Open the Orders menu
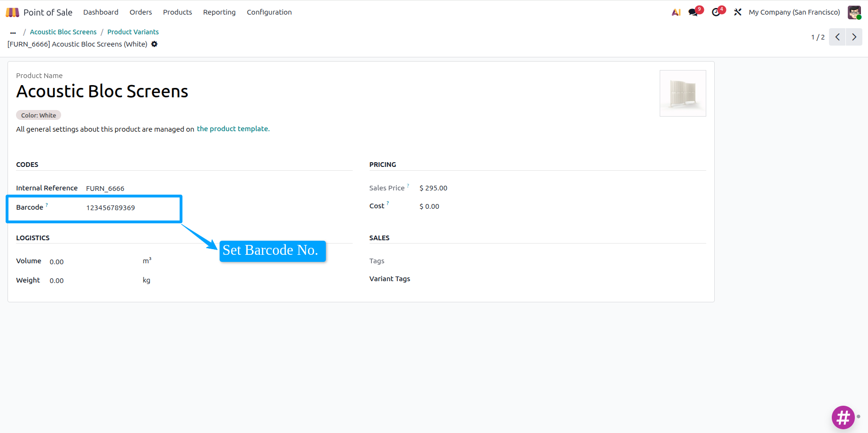 [x=141, y=12]
